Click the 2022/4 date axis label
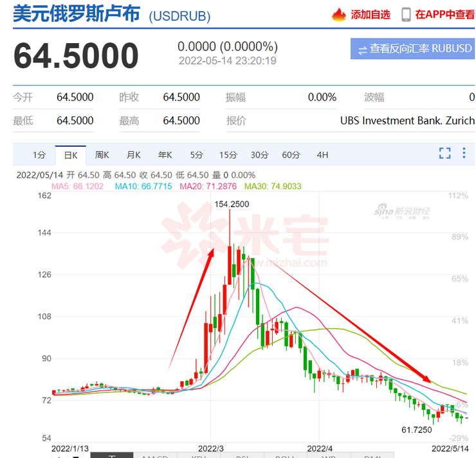 point(320,448)
